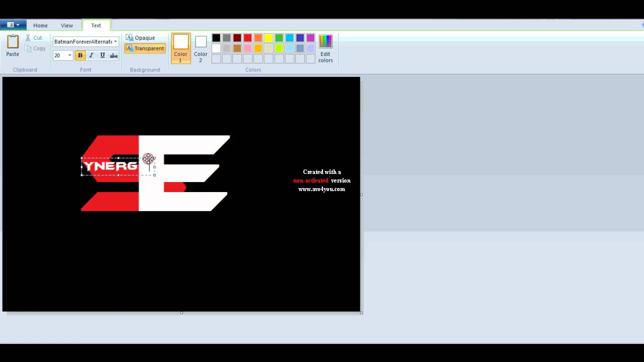Open the Edit colors dialog
The image size is (644, 362).
pos(326,48)
